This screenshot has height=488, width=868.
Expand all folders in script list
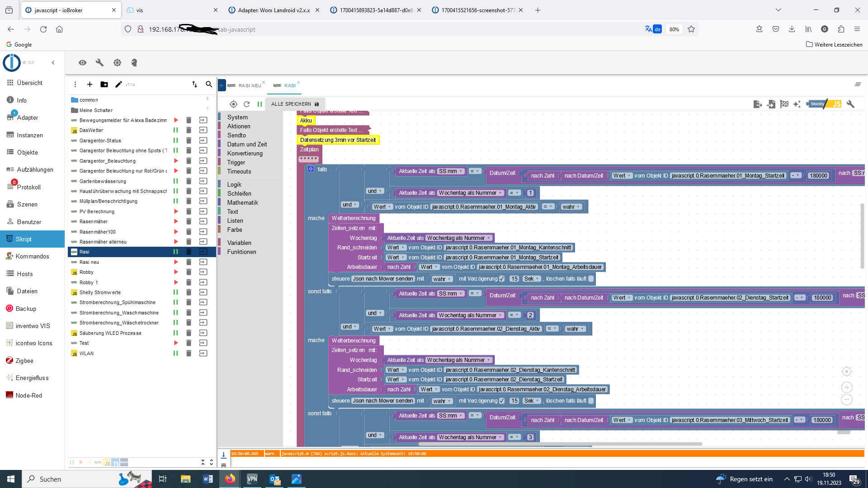pos(211,462)
